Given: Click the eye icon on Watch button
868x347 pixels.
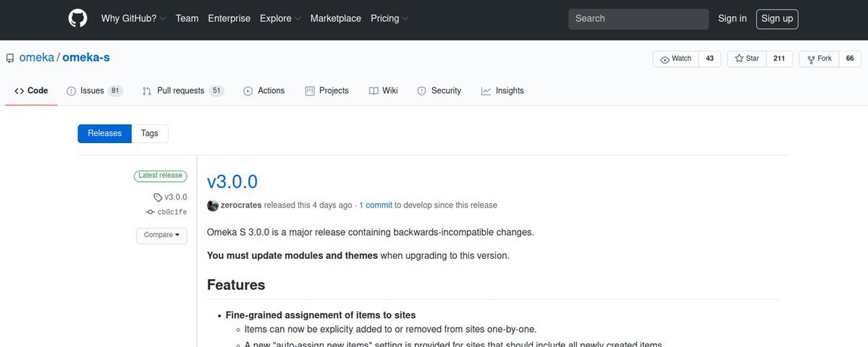Looking at the screenshot, I should [x=665, y=59].
